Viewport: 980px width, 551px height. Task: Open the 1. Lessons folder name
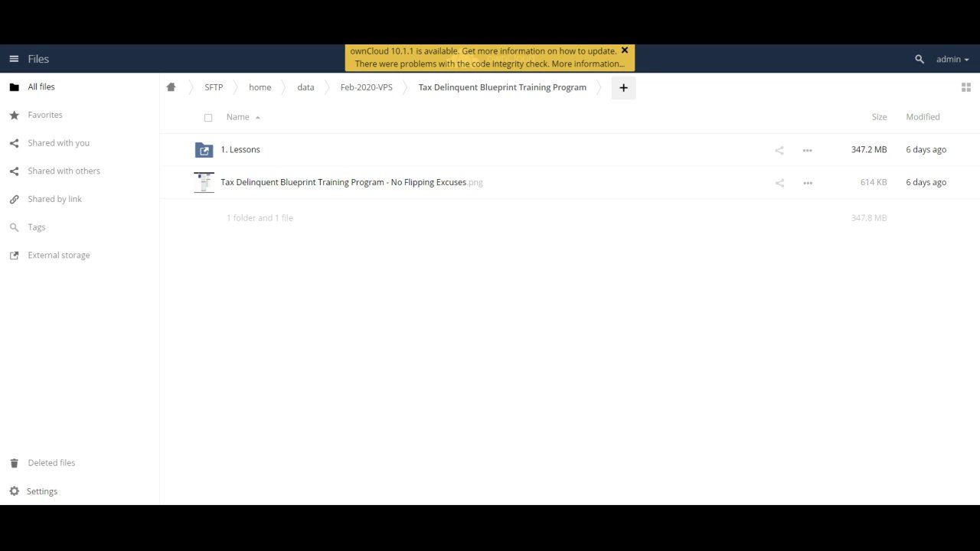point(240,149)
